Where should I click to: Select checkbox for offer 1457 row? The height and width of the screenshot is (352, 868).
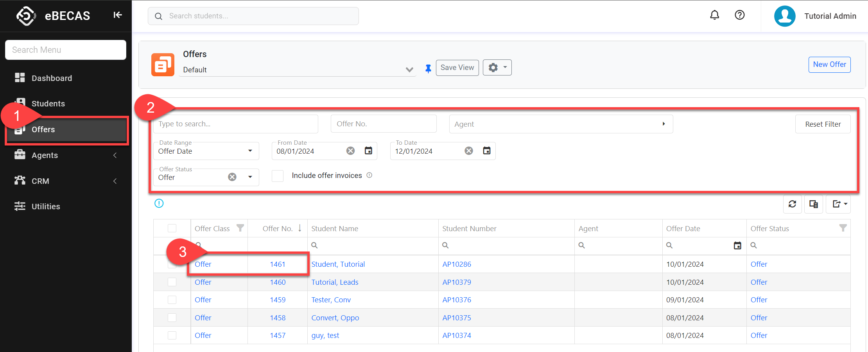pos(172,335)
